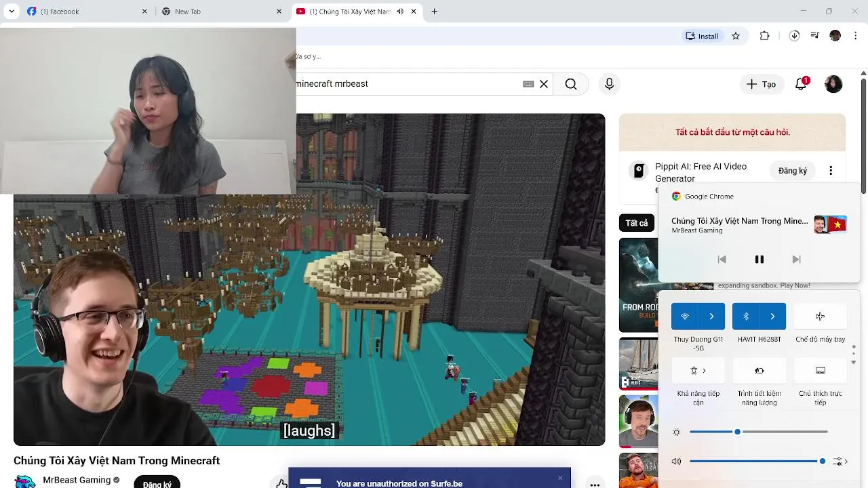The height and width of the screenshot is (488, 868).
Task: Open the tab search dropdown arrow
Action: (x=12, y=12)
